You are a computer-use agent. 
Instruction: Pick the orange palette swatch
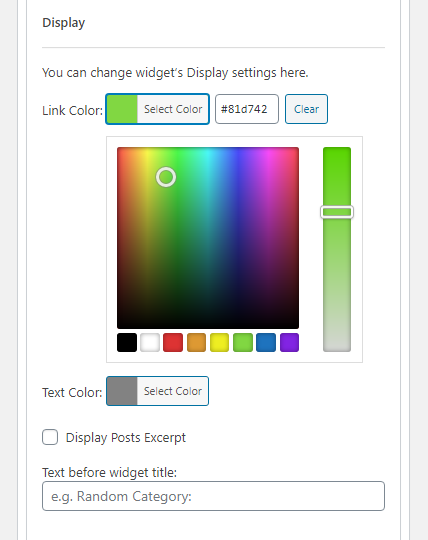[x=196, y=342]
